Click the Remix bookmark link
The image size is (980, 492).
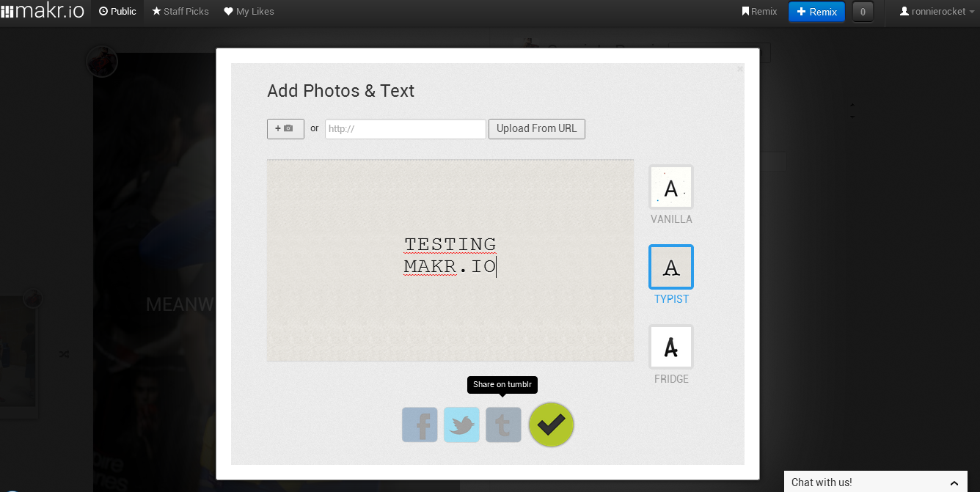[759, 12]
